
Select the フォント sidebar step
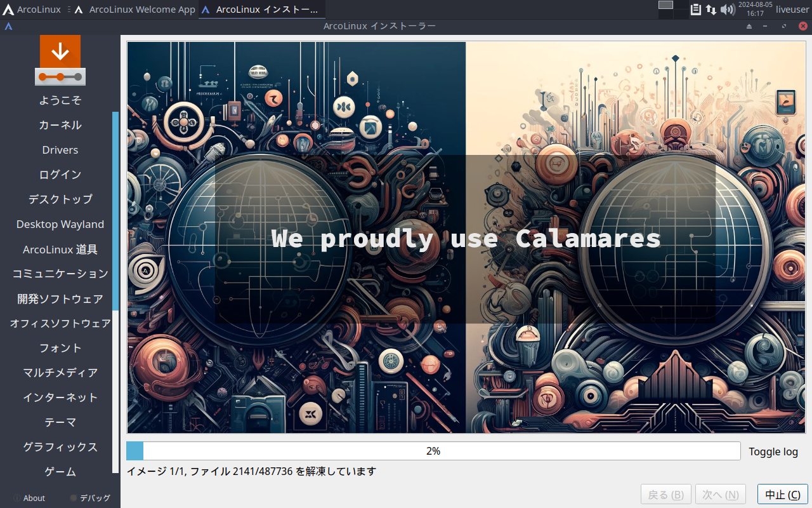pyautogui.click(x=60, y=348)
